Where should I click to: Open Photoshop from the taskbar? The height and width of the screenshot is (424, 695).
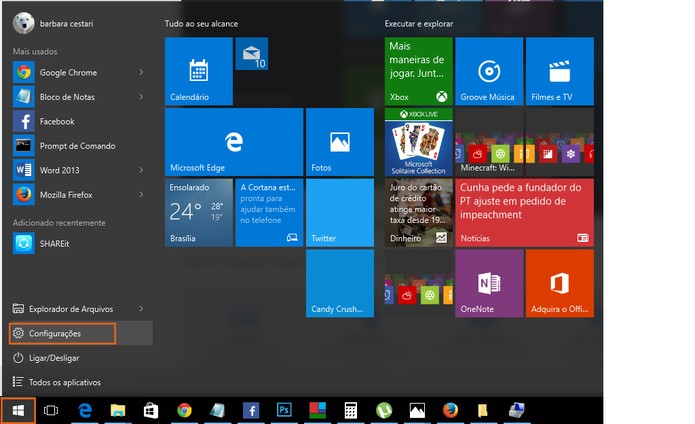[284, 411]
